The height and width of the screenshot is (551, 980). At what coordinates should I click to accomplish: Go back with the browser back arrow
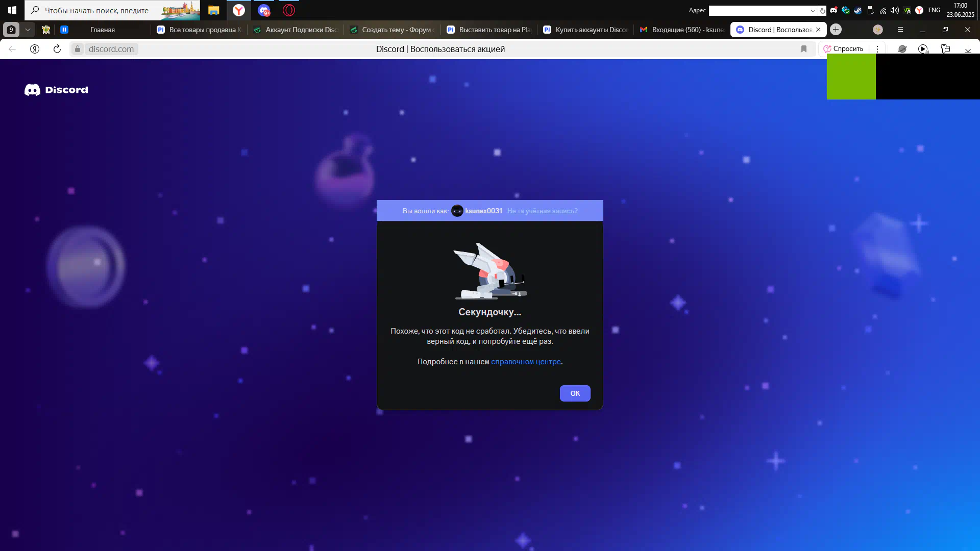click(x=12, y=49)
